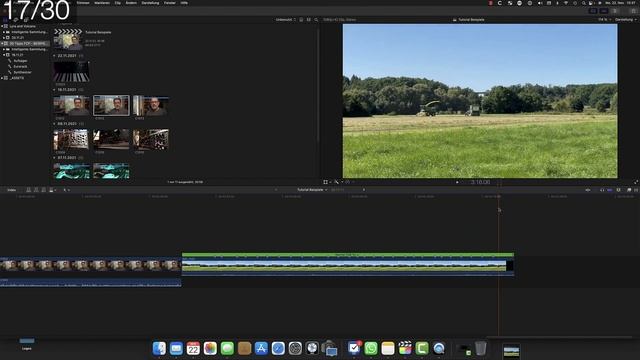The image size is (640, 360).
Task: Open the viewer Darstellung dropdown
Action: [626, 20]
